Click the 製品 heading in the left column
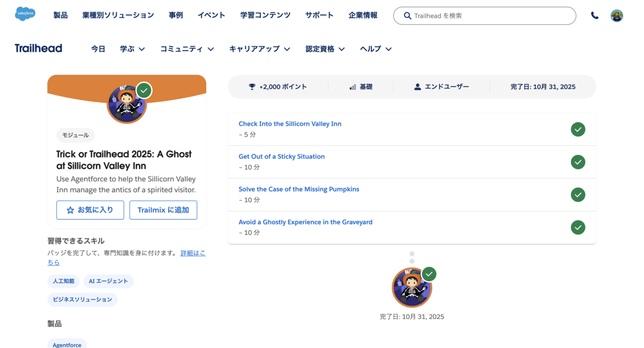644x348 pixels. [54, 324]
